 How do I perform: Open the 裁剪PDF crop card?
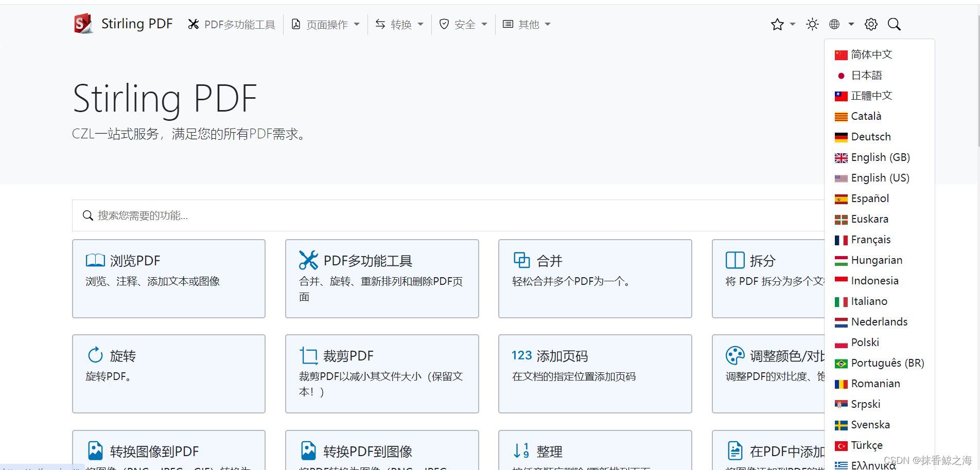coord(382,374)
